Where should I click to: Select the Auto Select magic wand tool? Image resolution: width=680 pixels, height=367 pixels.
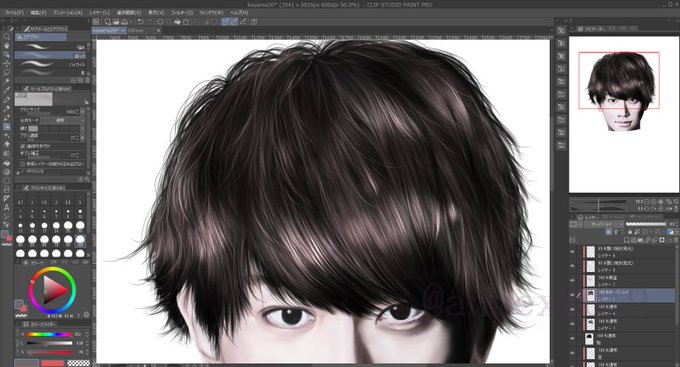click(7, 82)
